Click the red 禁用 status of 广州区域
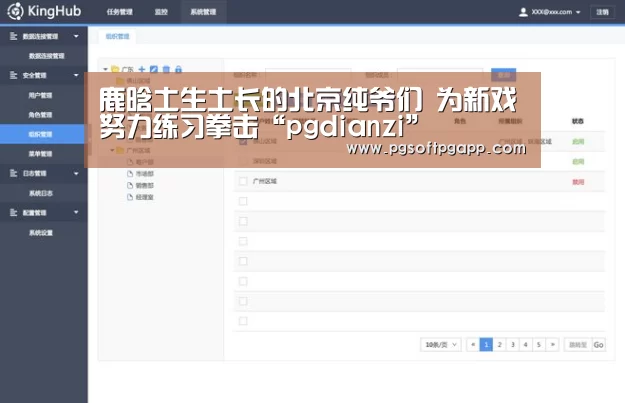 coord(578,182)
